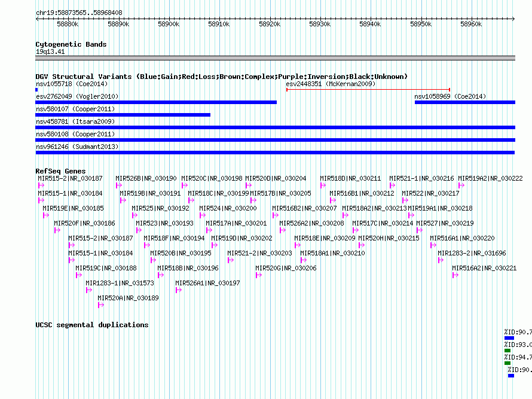Viewport: 532px width, 399px height.
Task: Select the 19q13.41 band label
Action: [50, 51]
